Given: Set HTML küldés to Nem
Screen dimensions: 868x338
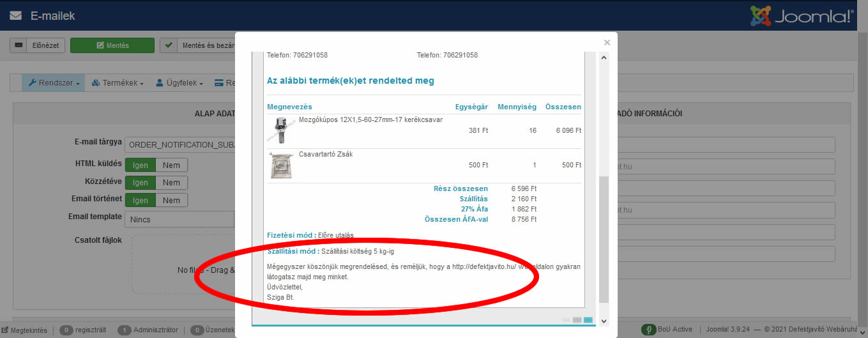Looking at the screenshot, I should pos(171,165).
